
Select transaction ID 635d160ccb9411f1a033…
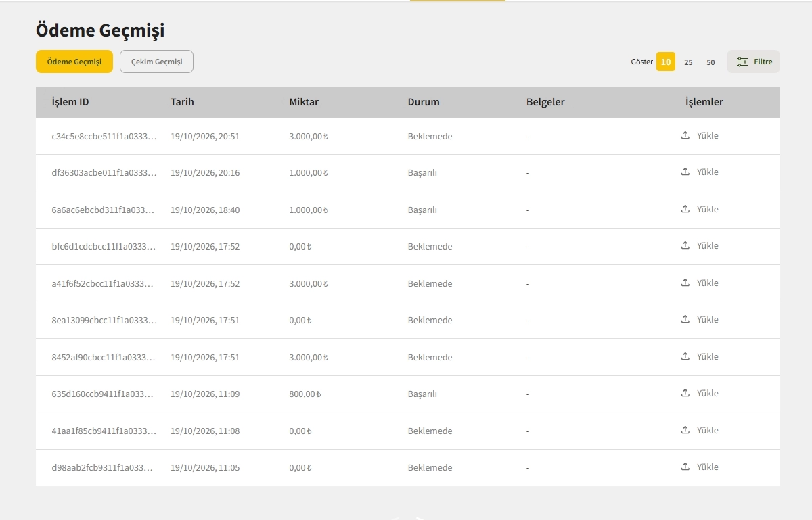pyautogui.click(x=103, y=394)
